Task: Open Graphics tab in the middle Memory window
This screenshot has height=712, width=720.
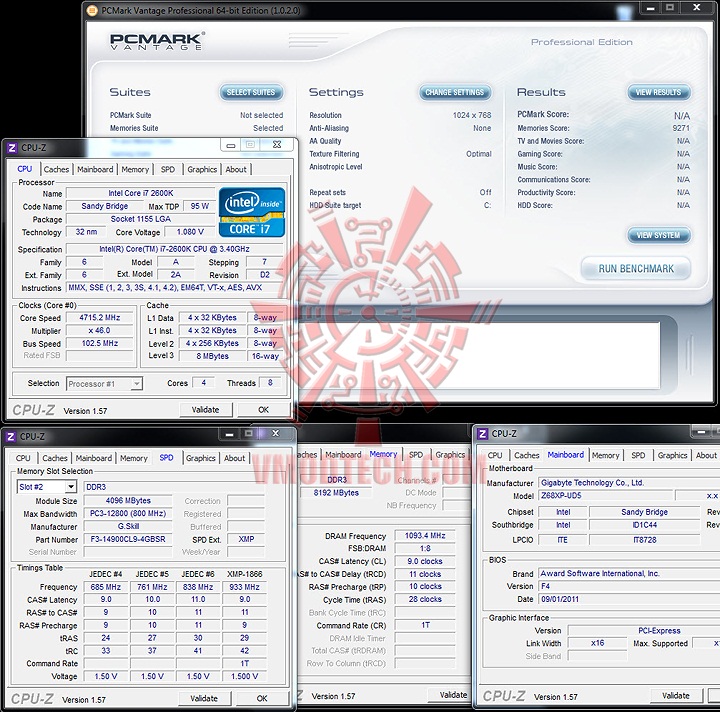Action: click(450, 454)
